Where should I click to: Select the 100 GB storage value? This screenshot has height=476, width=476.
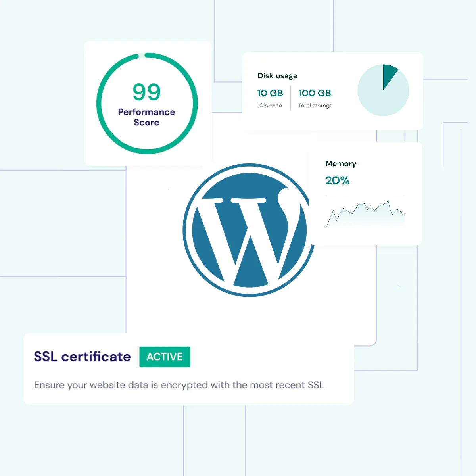315,93
